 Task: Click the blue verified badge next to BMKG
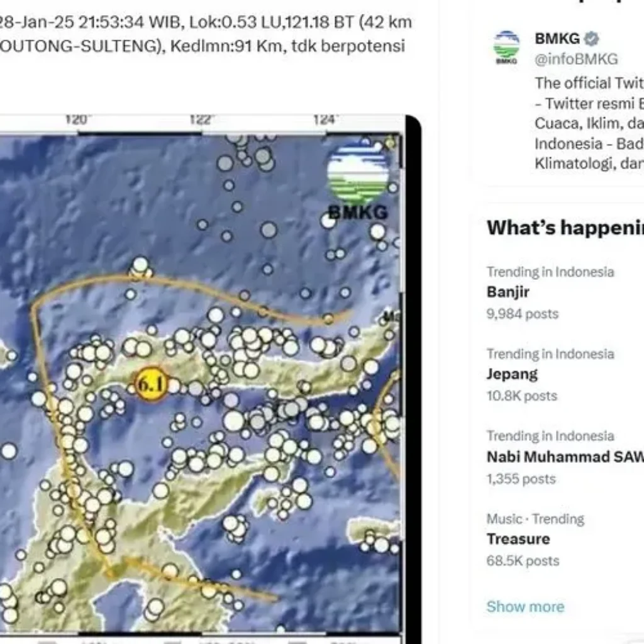[590, 38]
